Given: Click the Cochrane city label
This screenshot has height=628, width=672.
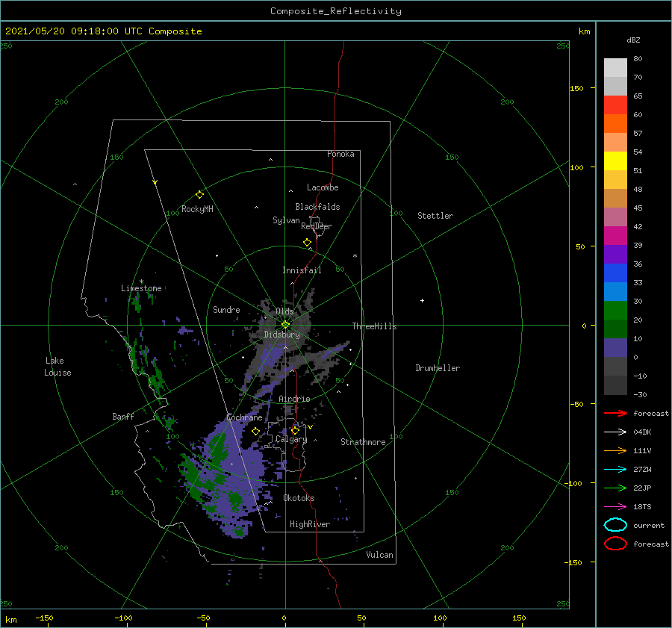Looking at the screenshot, I should tap(244, 417).
